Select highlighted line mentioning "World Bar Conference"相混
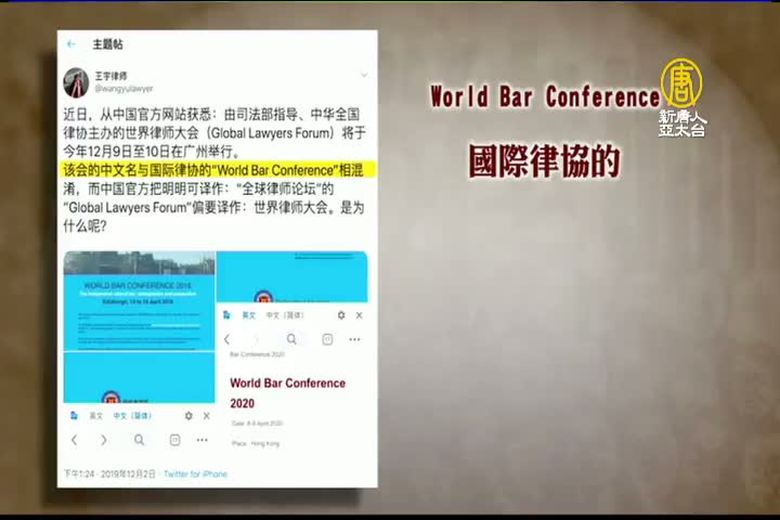 (219, 170)
